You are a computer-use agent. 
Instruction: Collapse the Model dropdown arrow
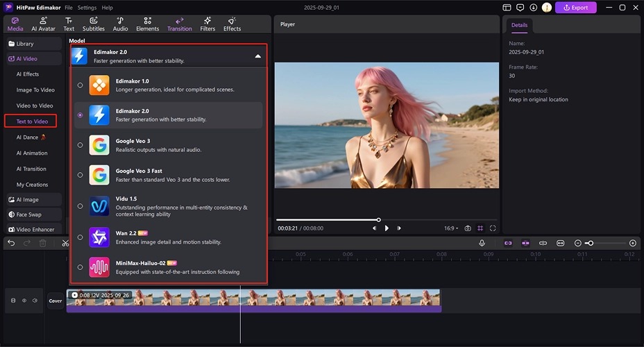tap(258, 56)
